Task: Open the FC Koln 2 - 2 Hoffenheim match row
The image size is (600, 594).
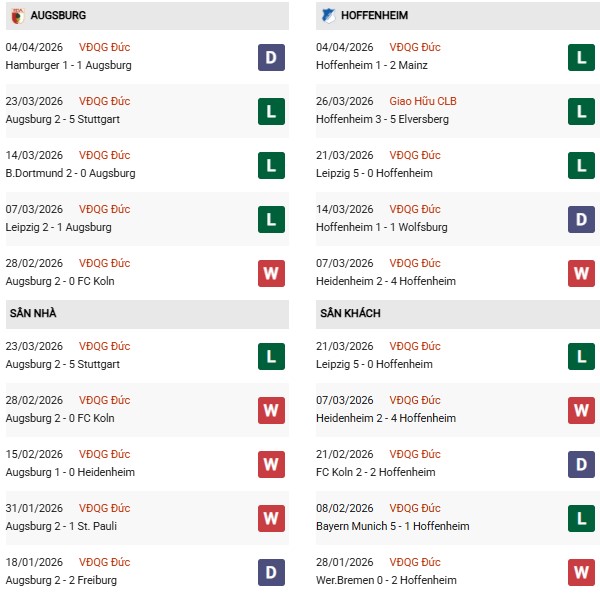Action: [377, 472]
